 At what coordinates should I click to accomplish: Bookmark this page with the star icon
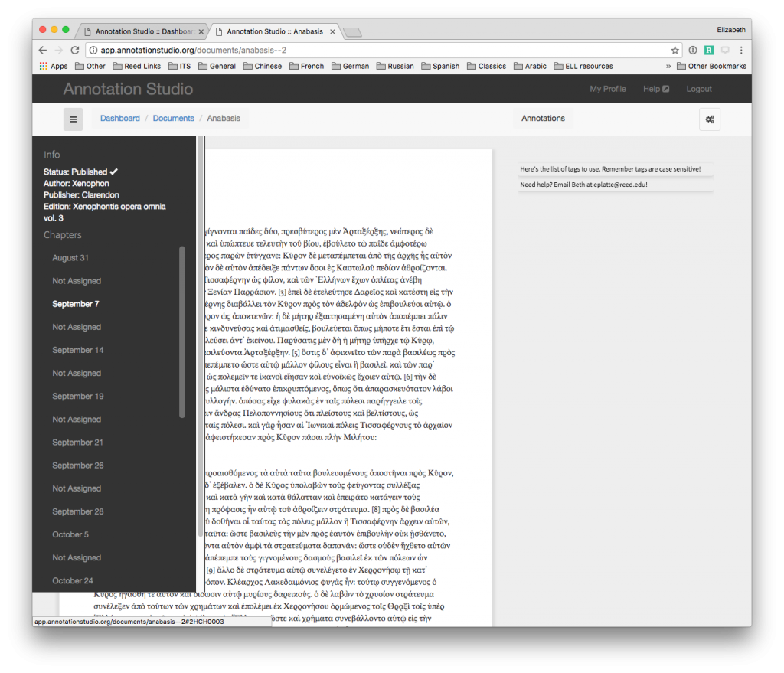pos(675,49)
